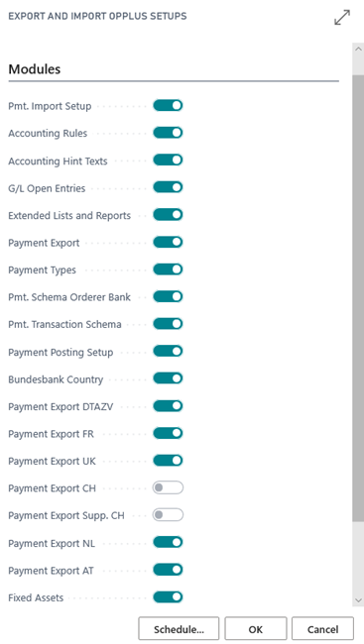Expand dialog with the diagonal arrows icon
The image size is (364, 644).
click(x=342, y=17)
